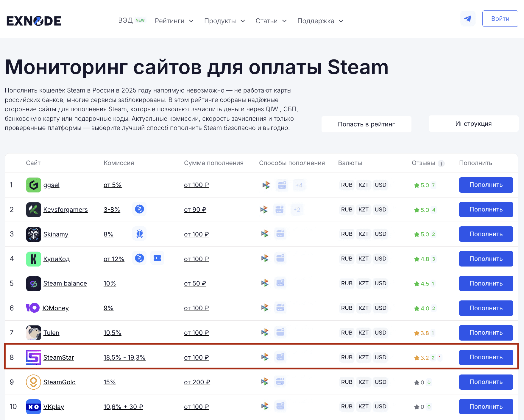Click the +4 payment methods badge for ggsel
This screenshot has height=420, width=524.
click(x=299, y=185)
